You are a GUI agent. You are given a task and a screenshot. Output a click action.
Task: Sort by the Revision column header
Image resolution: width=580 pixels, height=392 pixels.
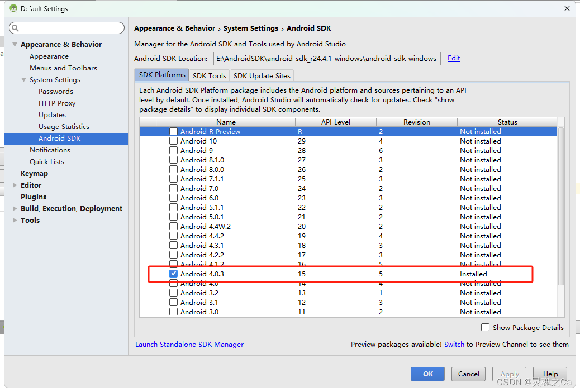pyautogui.click(x=416, y=122)
